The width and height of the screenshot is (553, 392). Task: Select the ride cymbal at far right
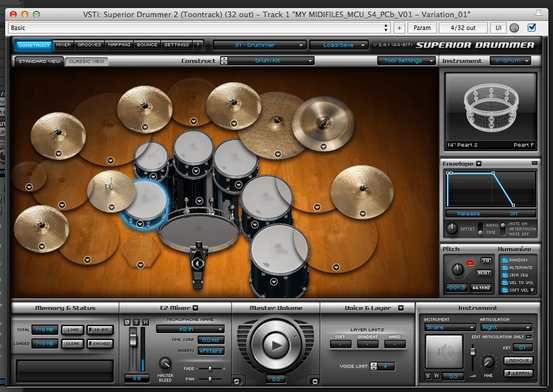coord(362,192)
